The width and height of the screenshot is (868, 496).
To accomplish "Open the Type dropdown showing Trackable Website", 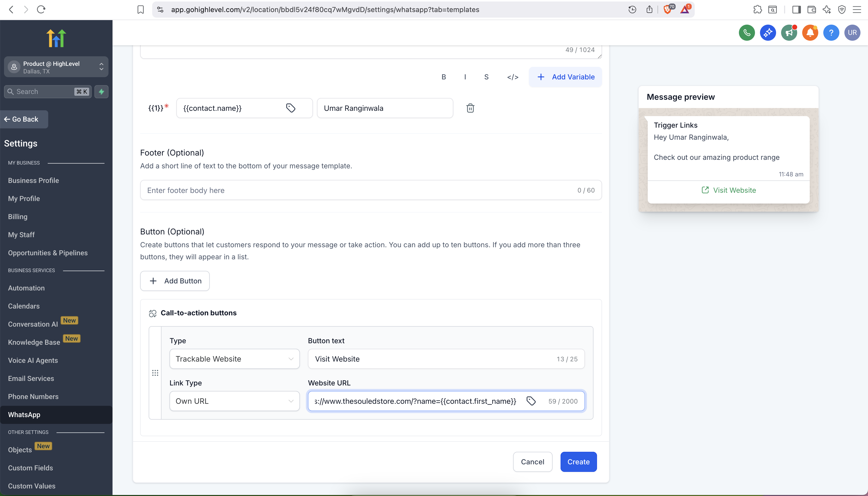I will pyautogui.click(x=234, y=359).
